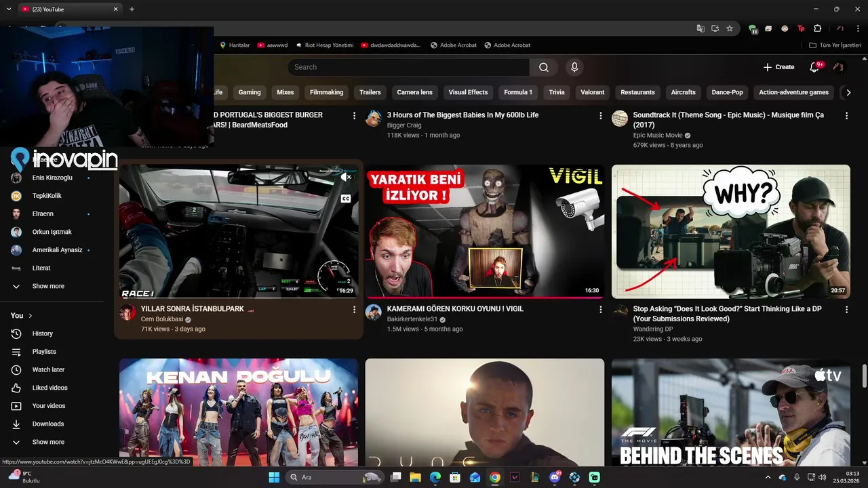Filter feed by Gaming chip
This screenshot has width=868, height=488.
(250, 92)
